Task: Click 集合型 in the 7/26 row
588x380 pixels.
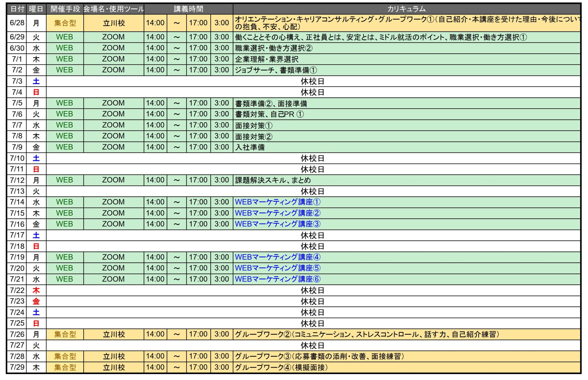Action: pyautogui.click(x=65, y=334)
